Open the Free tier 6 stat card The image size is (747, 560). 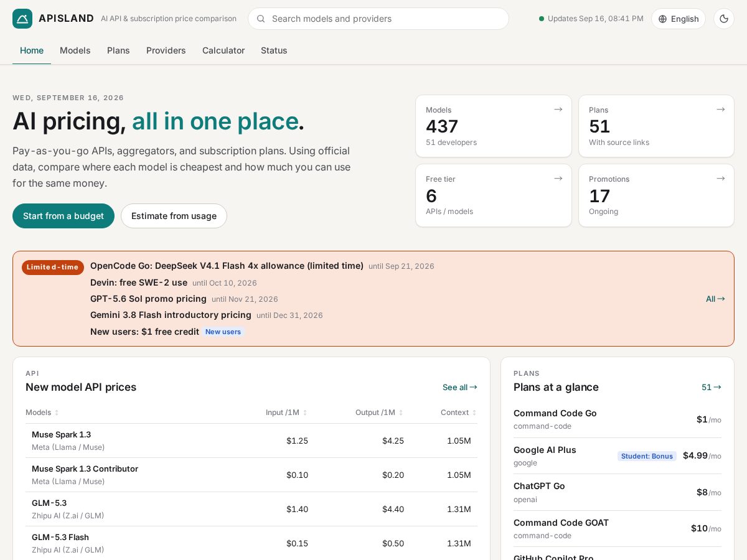494,195
